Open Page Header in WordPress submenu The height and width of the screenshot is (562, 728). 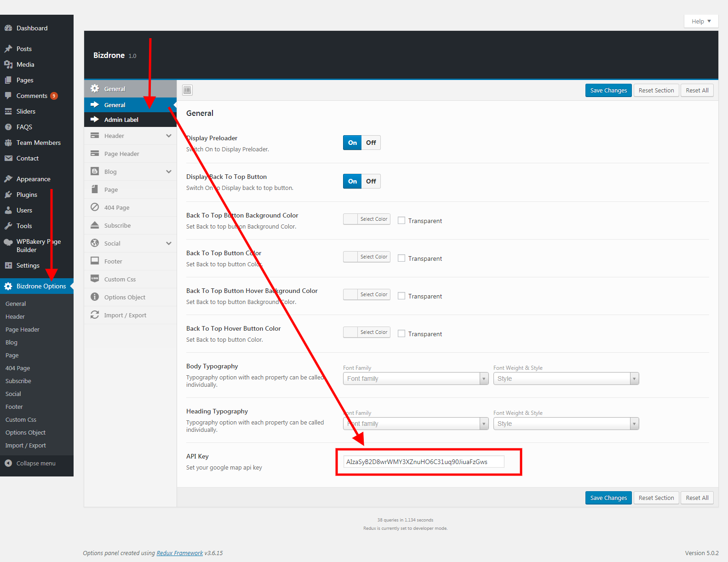tap(23, 329)
